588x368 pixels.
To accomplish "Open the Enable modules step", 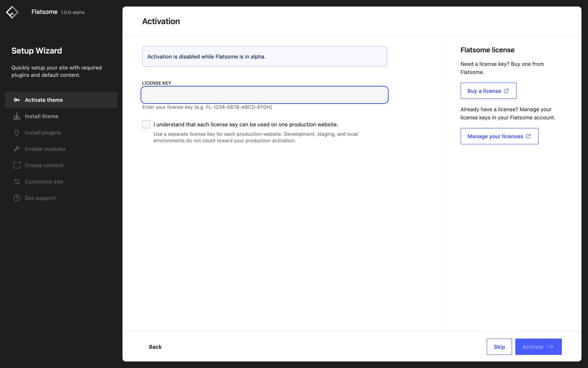I will [61, 149].
